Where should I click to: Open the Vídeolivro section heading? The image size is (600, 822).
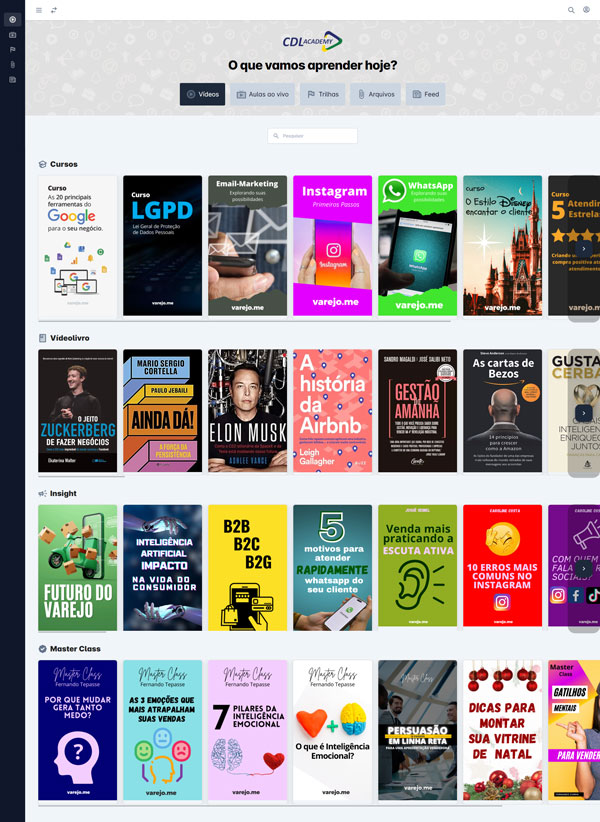tap(70, 338)
